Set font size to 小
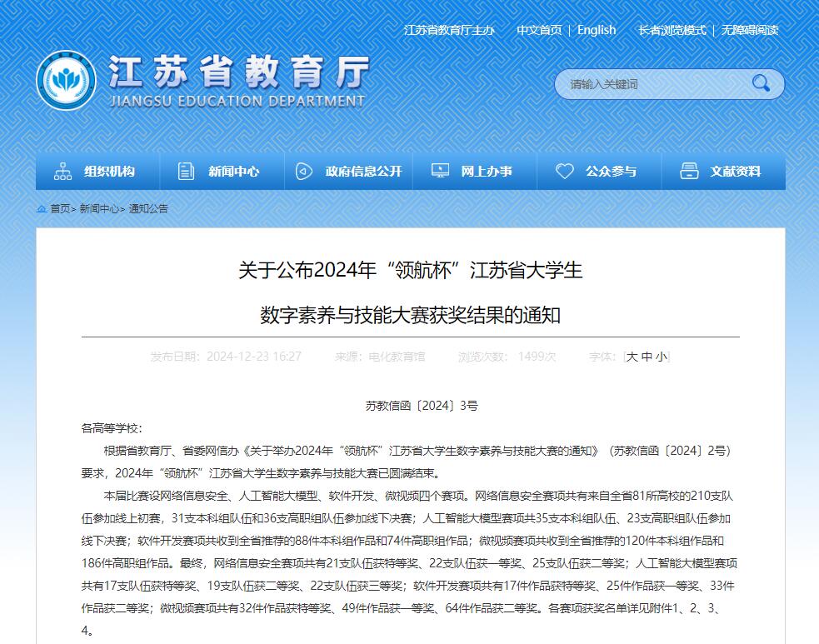This screenshot has width=819, height=644. coord(662,357)
